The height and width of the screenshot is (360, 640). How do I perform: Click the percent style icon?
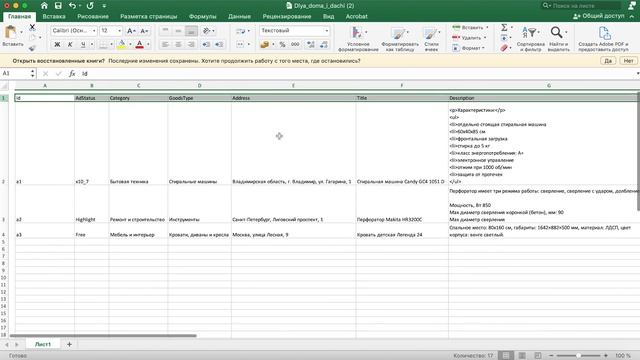click(282, 44)
